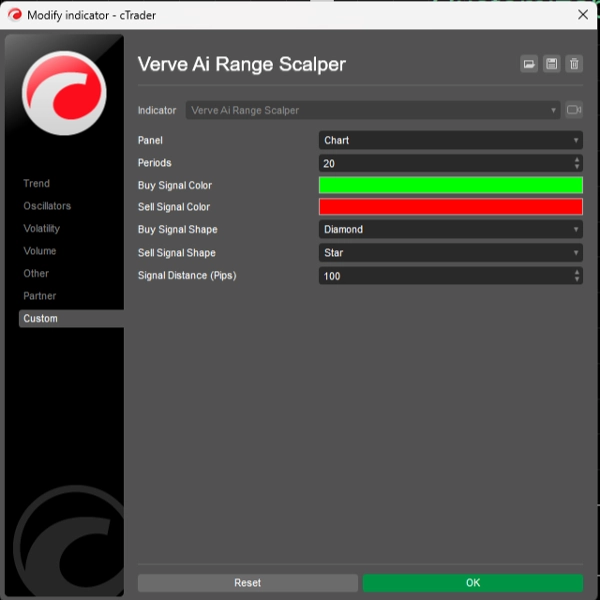Click the Modify indicator - cTrader title text
Viewport: 600px width, 600px height.
coord(91,15)
